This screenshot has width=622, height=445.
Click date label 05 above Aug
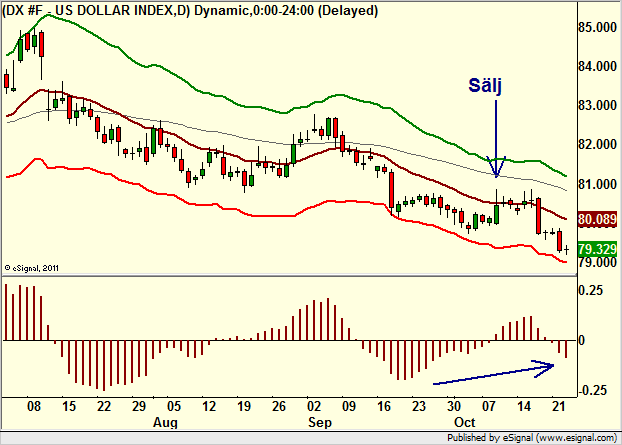[x=174, y=407]
